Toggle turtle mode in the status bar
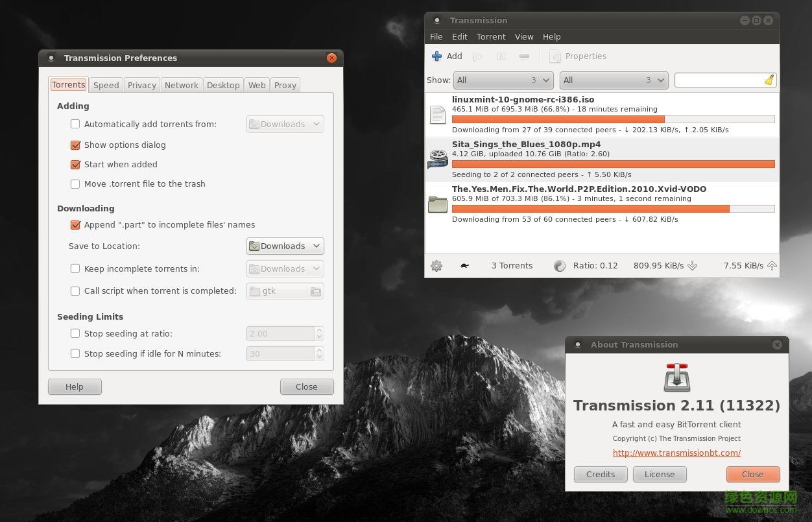 (x=464, y=265)
